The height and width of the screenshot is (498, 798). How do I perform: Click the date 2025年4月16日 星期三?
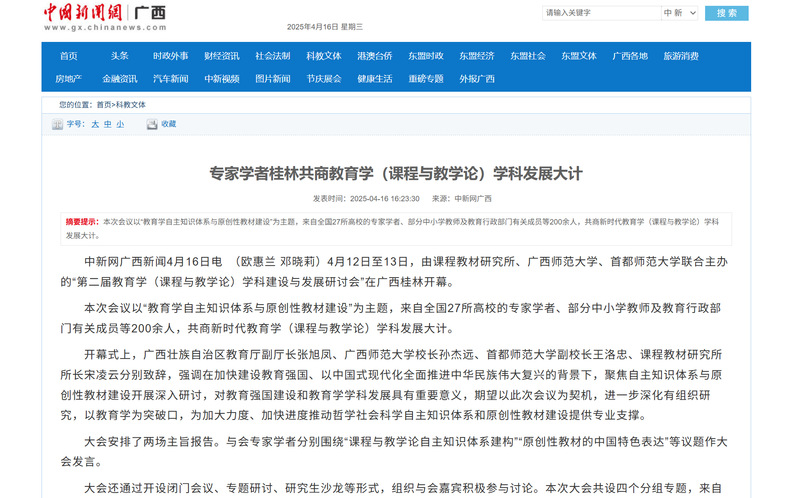pyautogui.click(x=325, y=27)
